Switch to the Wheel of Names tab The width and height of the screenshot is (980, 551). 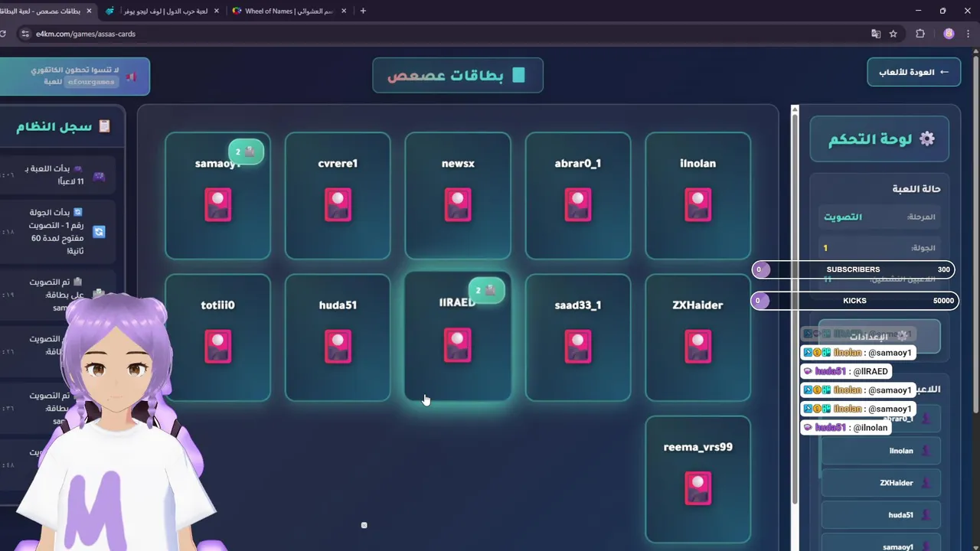[x=289, y=11]
